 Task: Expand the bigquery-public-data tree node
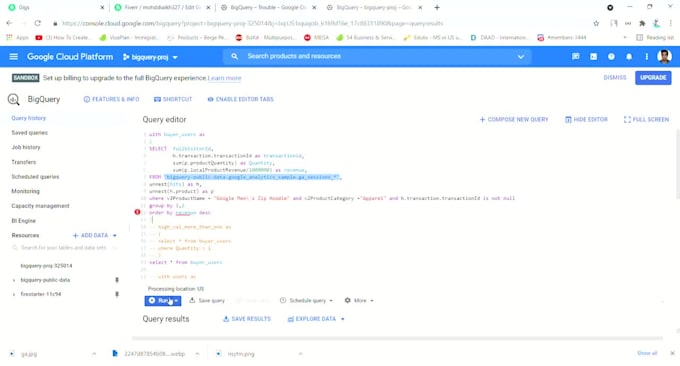tap(14, 280)
